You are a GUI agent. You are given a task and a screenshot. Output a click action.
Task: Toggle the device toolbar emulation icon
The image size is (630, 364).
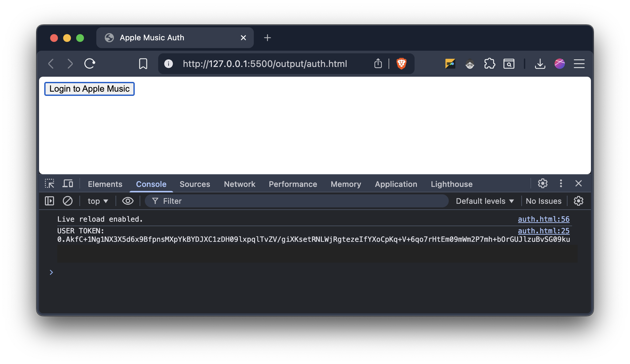tap(68, 184)
